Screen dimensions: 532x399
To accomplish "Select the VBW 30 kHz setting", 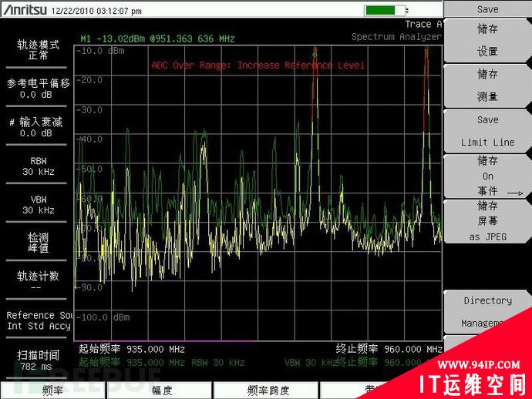I will [38, 204].
